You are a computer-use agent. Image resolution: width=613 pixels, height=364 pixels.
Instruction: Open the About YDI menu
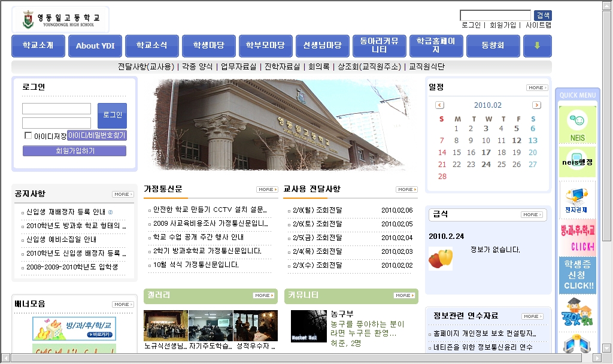click(95, 45)
